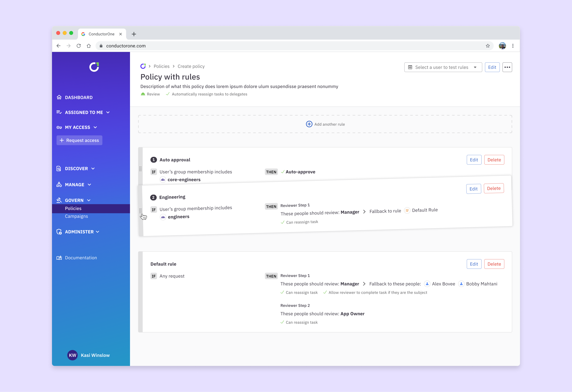The width and height of the screenshot is (572, 392).
Task: Click the KW user avatar
Action: click(x=72, y=355)
